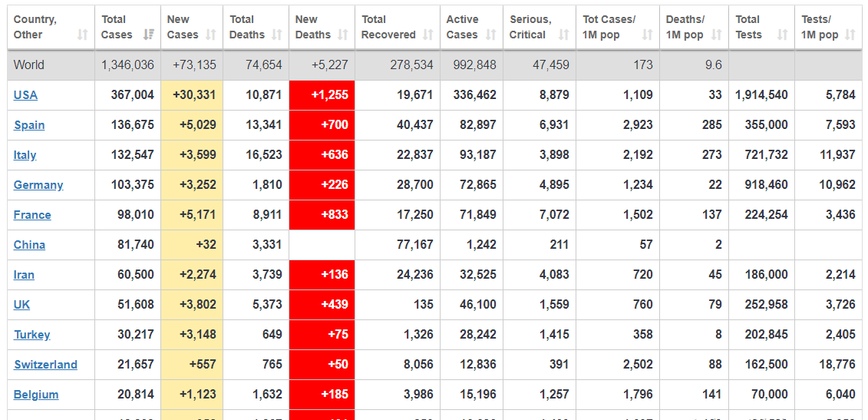Image resolution: width=868 pixels, height=420 pixels.
Task: Sort Active Cases column via arrow icon
Action: [x=491, y=35]
